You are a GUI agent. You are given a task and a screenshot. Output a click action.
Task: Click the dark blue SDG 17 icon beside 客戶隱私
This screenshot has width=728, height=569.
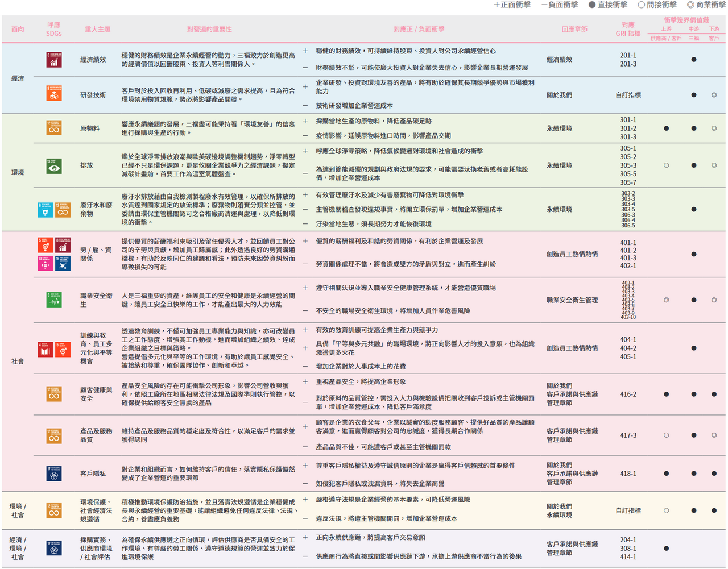(54, 473)
